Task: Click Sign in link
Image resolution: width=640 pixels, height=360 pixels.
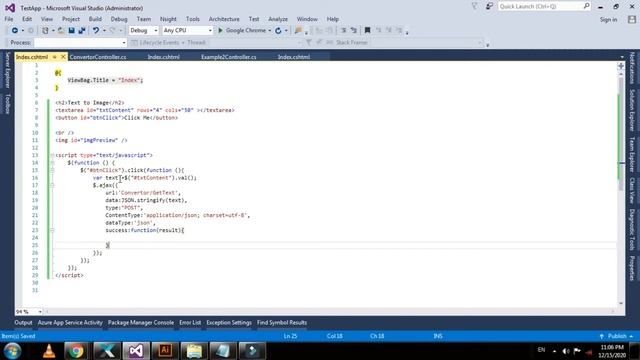Action: (608, 20)
